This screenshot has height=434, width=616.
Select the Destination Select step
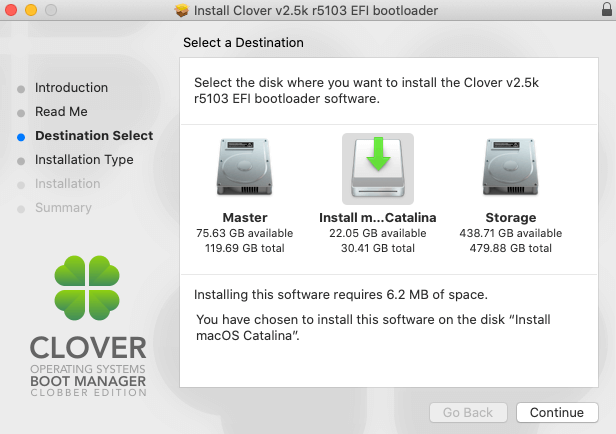click(x=94, y=136)
